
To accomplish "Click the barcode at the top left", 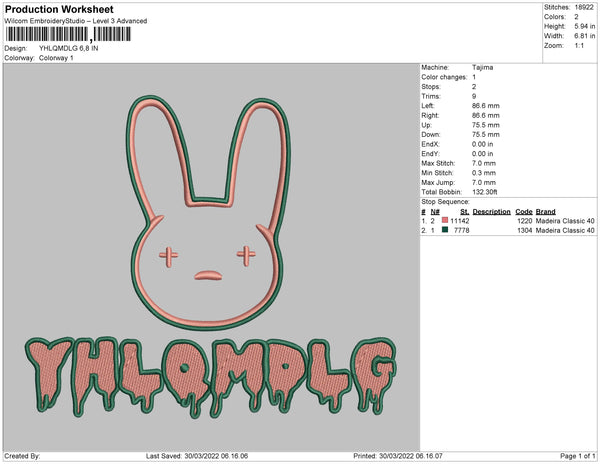I will click(68, 34).
